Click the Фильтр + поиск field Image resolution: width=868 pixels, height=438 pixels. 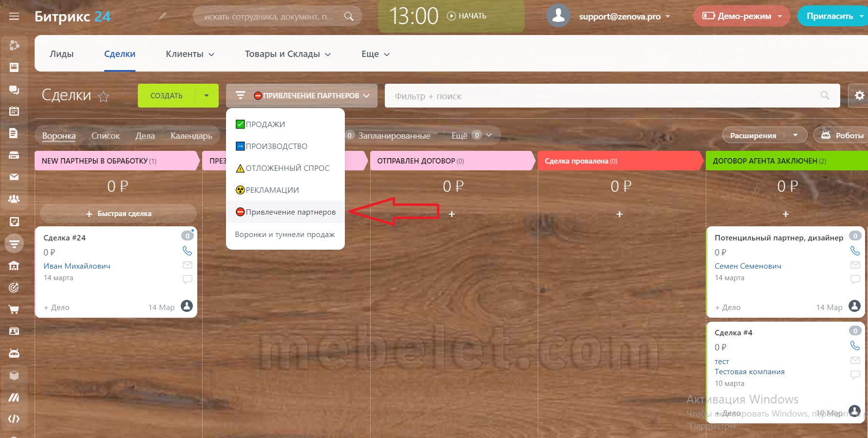tap(612, 96)
